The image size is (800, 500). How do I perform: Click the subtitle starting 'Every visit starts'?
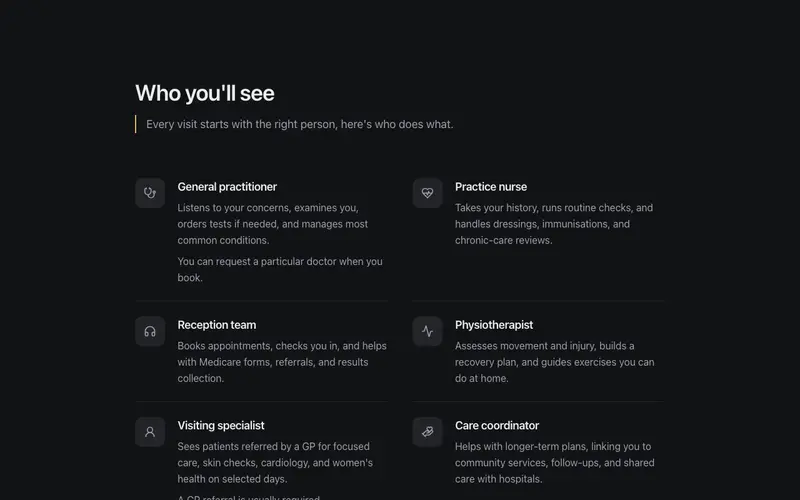coord(299,124)
